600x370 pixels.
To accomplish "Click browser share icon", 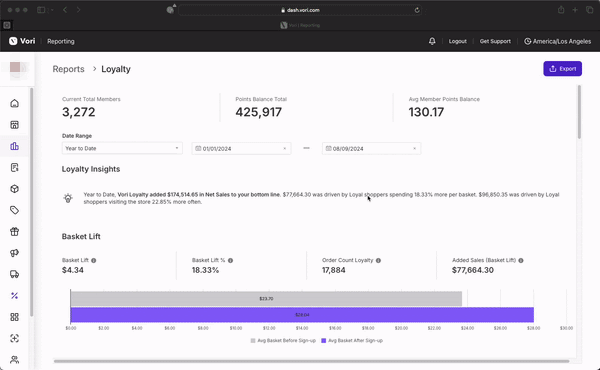I will pyautogui.click(x=561, y=10).
